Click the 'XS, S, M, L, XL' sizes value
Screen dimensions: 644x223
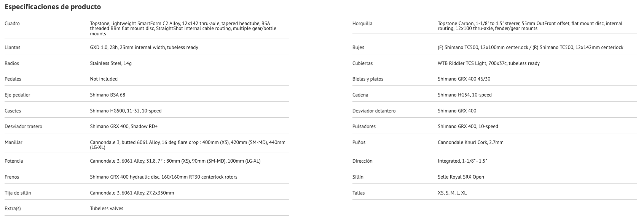[x=452, y=193]
